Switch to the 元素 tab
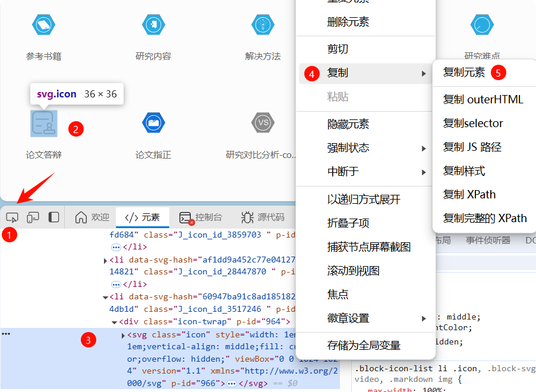This screenshot has height=392, width=536. click(143, 217)
